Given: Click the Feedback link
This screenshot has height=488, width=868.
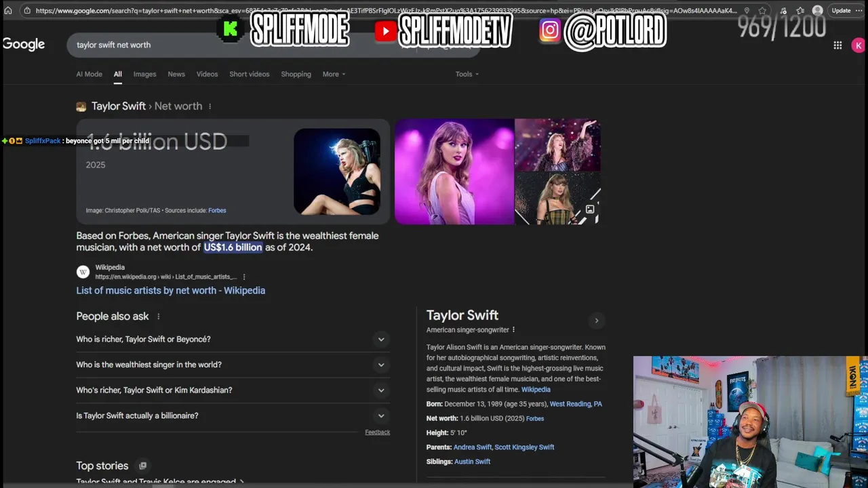Looking at the screenshot, I should 377,432.
